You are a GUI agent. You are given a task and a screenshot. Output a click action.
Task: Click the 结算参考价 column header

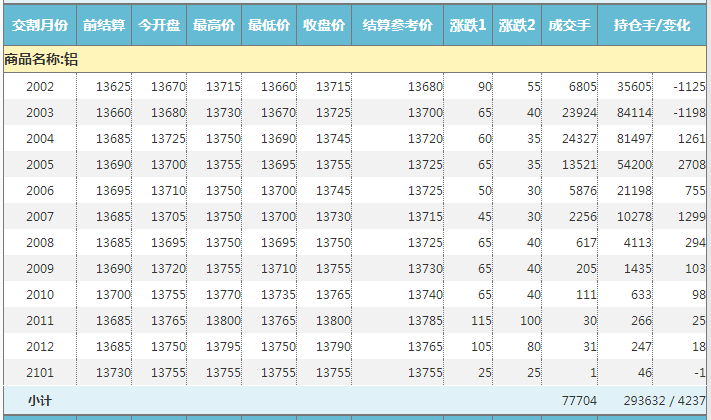[397, 24]
